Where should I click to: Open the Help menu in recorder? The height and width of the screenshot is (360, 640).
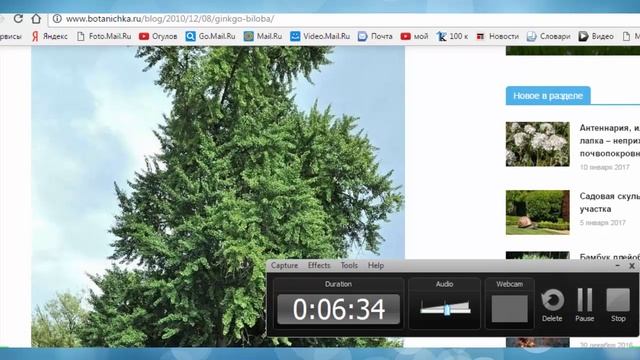[x=376, y=265]
